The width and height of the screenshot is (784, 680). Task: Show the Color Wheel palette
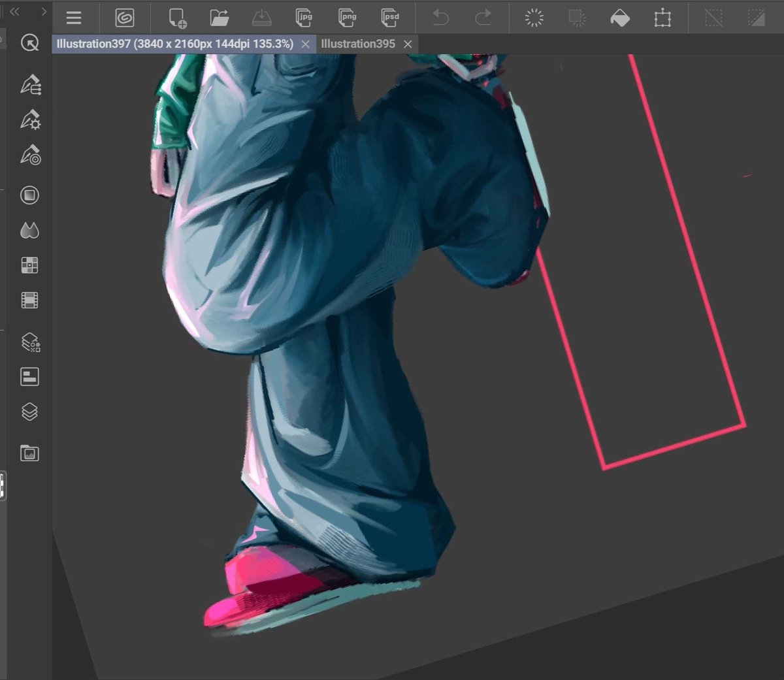tap(30, 195)
